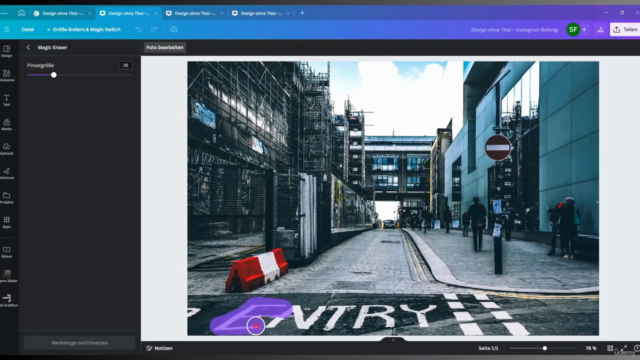Image resolution: width=640 pixels, height=360 pixels.
Task: Click the Foto bearbeiten button
Action: (x=164, y=47)
